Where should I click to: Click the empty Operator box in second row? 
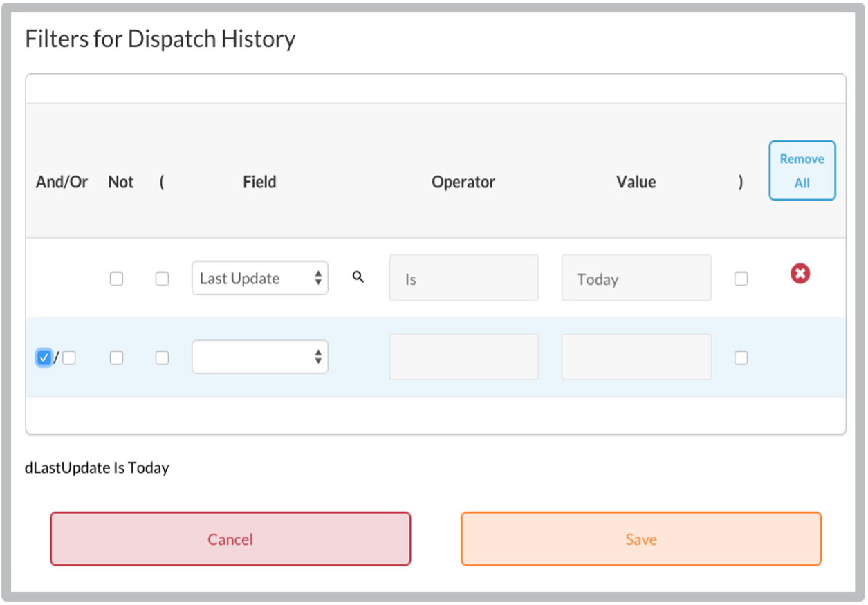tap(463, 357)
